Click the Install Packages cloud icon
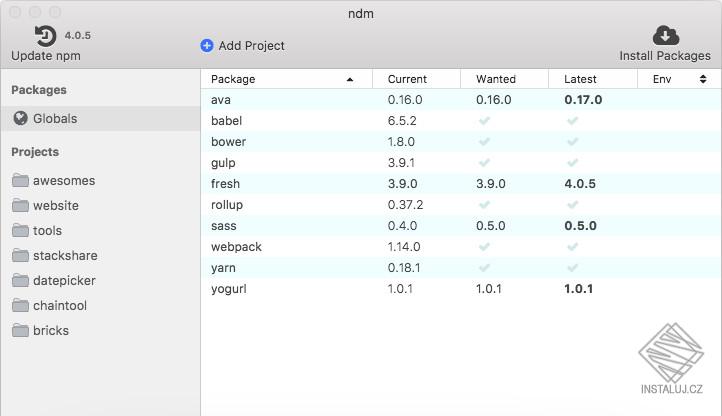Viewport: 722px width, 416px height. tap(665, 36)
